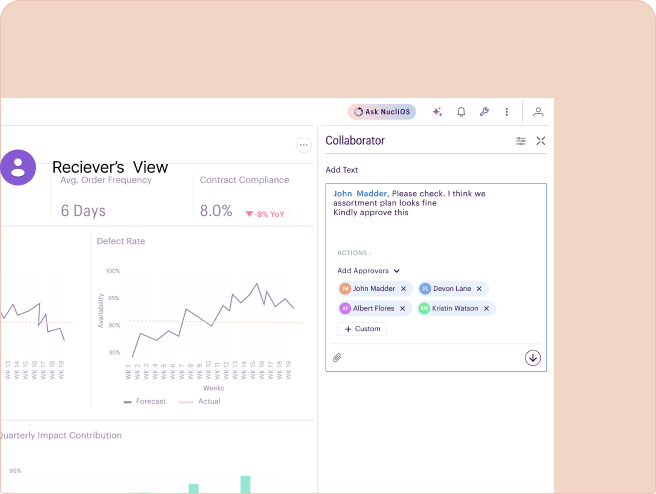The height and width of the screenshot is (494, 656).
Task: Open the vertical three-dot menu
Action: pyautogui.click(x=507, y=112)
